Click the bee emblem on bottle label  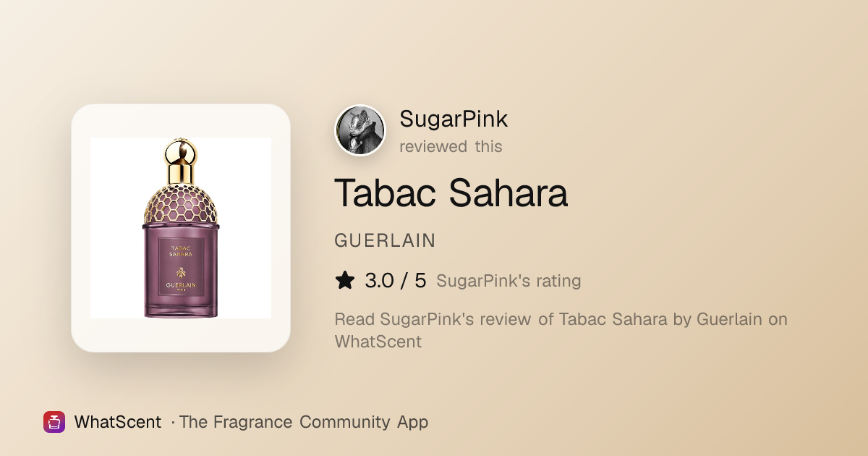(x=181, y=274)
